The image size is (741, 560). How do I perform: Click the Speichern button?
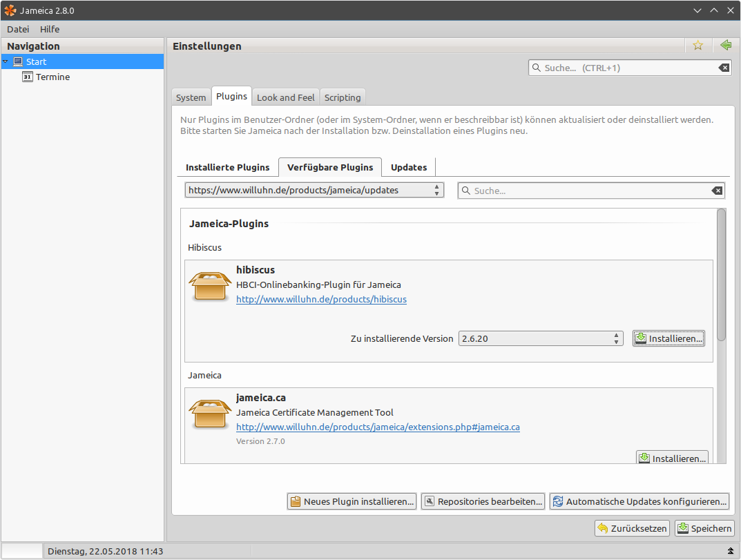(x=704, y=528)
